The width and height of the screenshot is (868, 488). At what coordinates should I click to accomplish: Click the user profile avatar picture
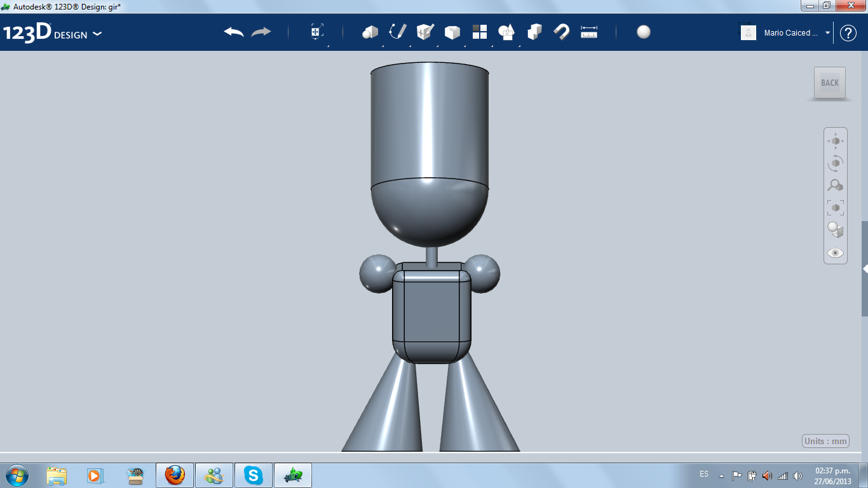[x=749, y=32]
